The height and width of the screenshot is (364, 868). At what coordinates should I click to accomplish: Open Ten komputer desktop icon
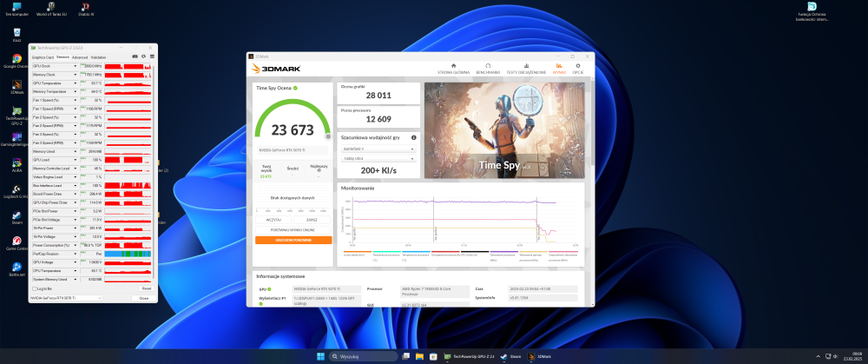pos(17,9)
